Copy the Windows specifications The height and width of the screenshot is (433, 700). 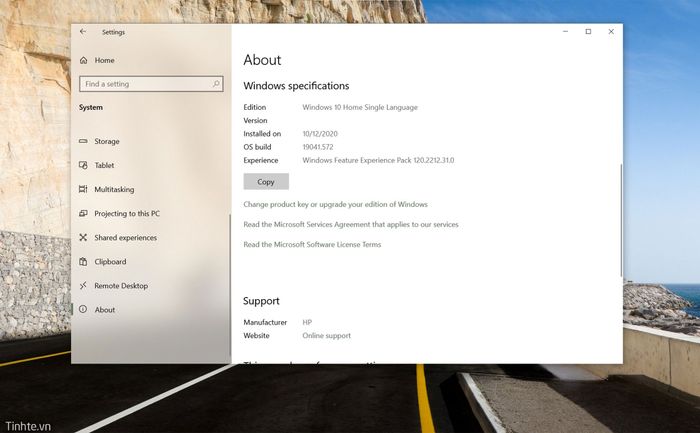pos(266,182)
